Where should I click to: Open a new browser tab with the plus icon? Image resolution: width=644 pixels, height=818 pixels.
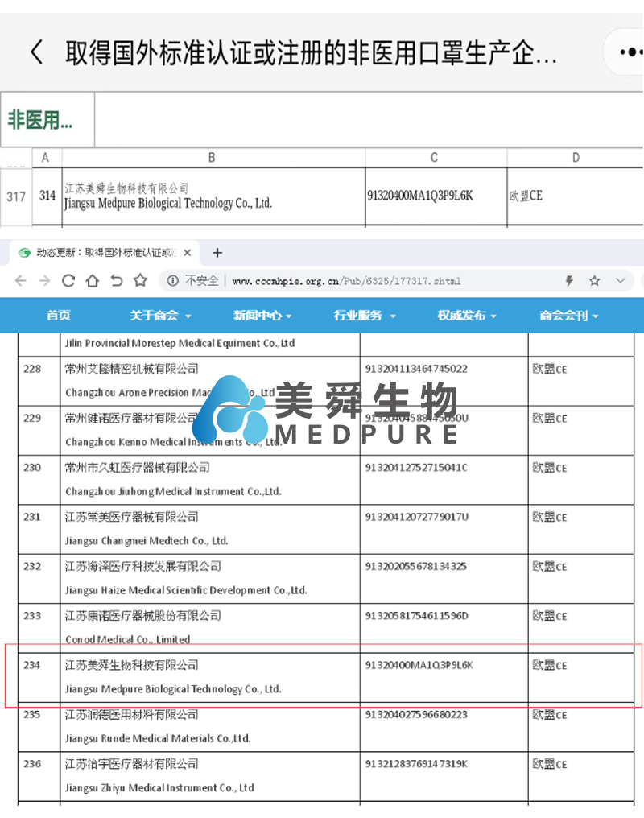217,253
